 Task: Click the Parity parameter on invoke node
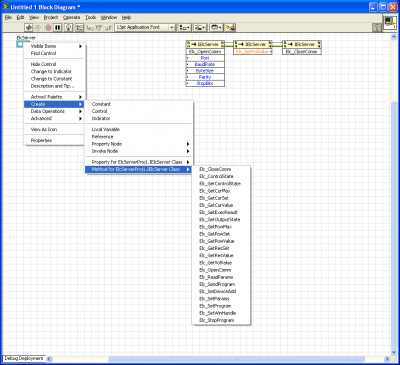[x=205, y=77]
